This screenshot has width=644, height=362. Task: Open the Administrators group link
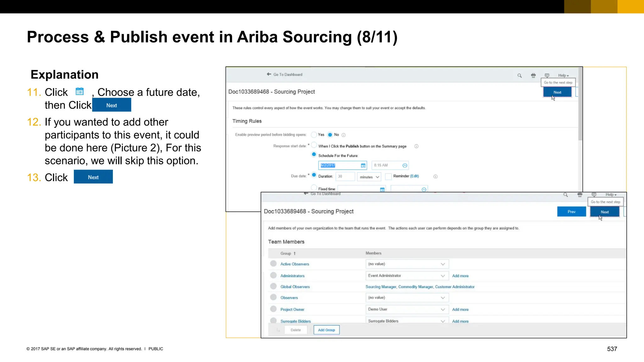click(x=292, y=276)
